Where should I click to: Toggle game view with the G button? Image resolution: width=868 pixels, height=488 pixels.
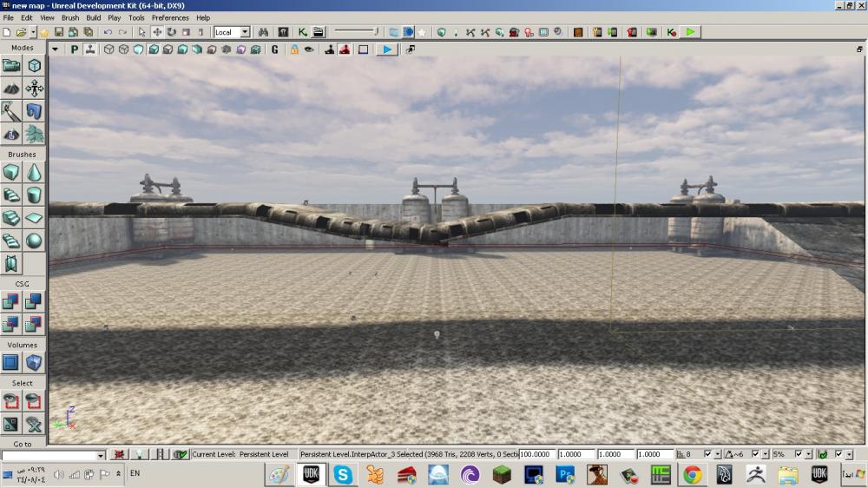pos(274,49)
